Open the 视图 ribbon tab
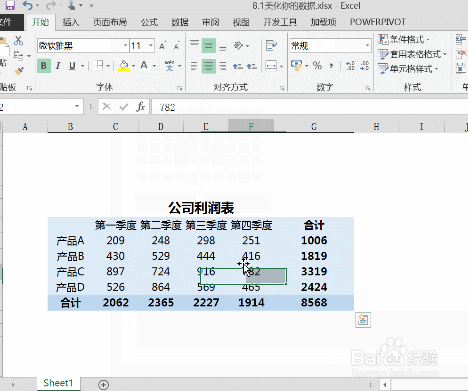 241,22
